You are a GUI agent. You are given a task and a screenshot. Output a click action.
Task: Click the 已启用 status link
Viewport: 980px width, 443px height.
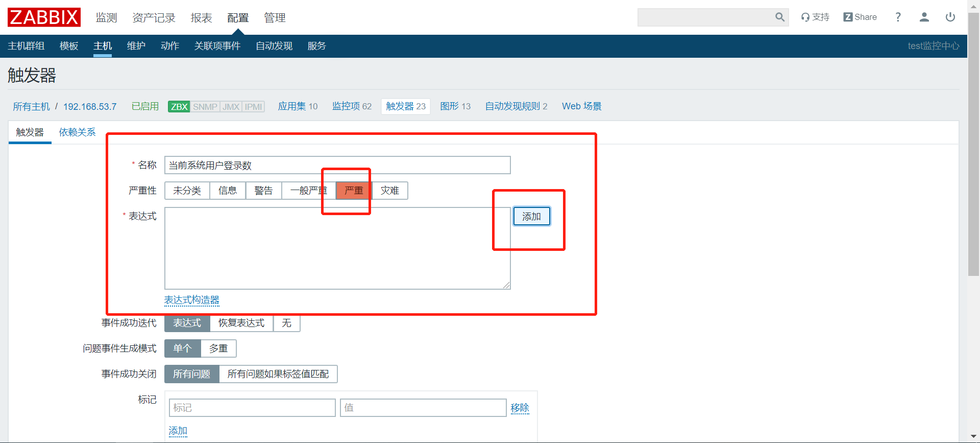(x=145, y=106)
